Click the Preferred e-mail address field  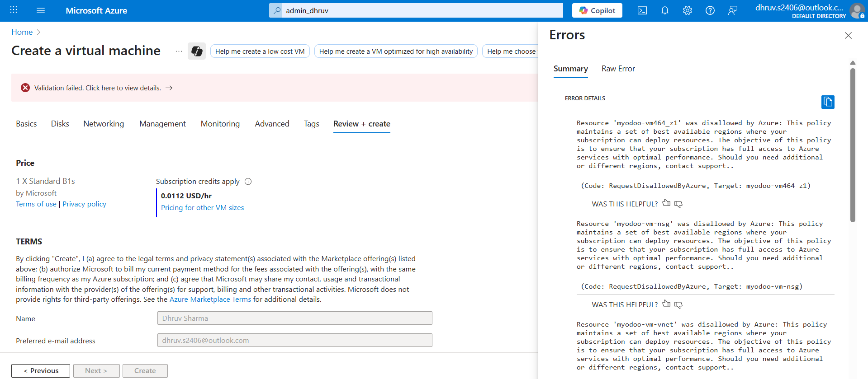(294, 340)
